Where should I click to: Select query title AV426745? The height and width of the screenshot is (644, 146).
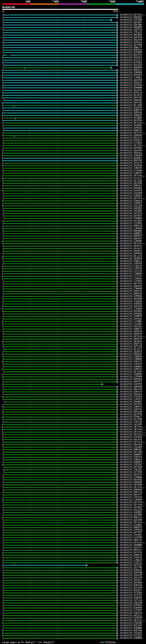pos(8,7)
